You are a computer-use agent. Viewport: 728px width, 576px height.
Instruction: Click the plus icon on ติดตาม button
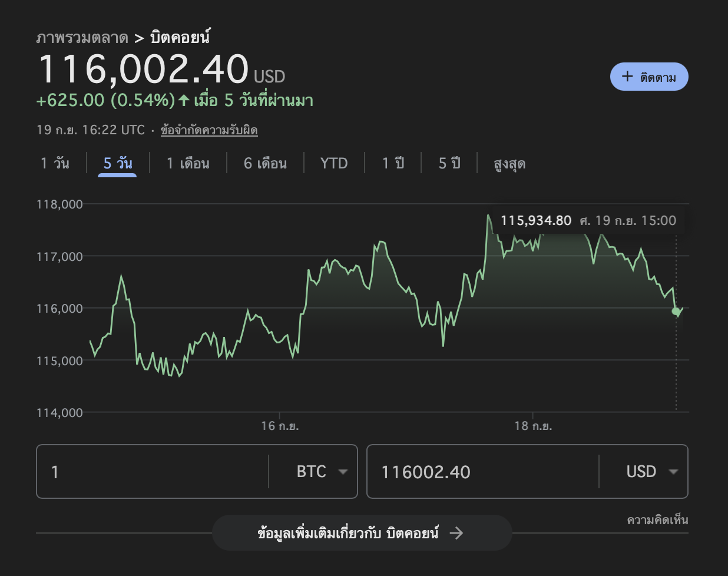click(627, 77)
